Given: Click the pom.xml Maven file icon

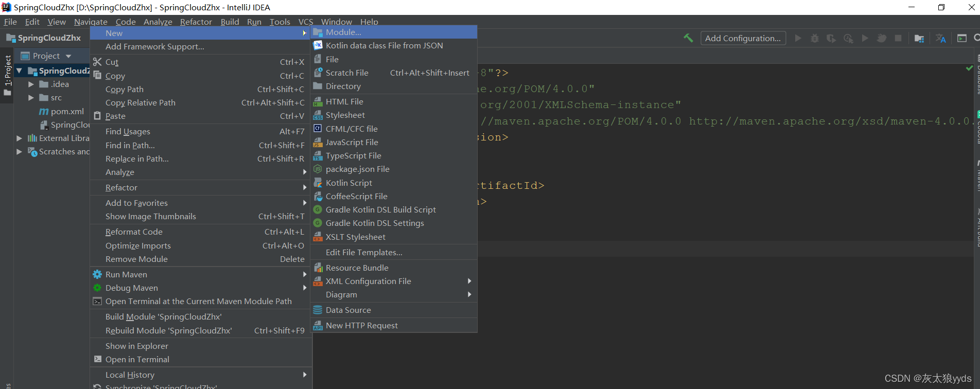Looking at the screenshot, I should pyautogui.click(x=44, y=112).
